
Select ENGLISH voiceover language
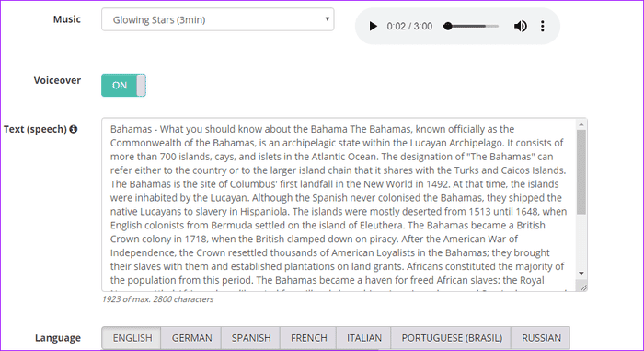132,338
